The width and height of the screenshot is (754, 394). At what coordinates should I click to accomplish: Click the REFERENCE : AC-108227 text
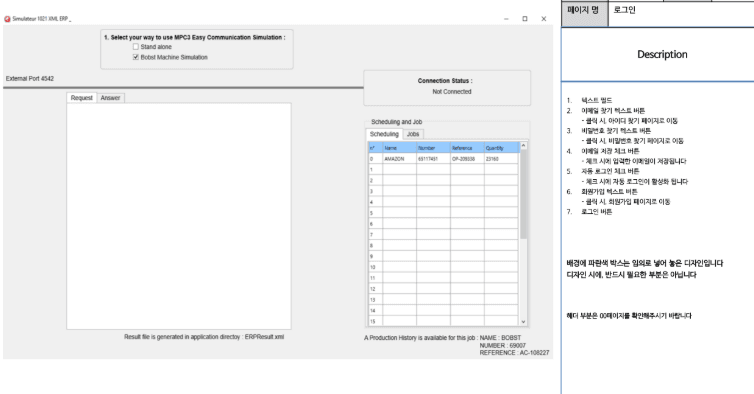[514, 353]
